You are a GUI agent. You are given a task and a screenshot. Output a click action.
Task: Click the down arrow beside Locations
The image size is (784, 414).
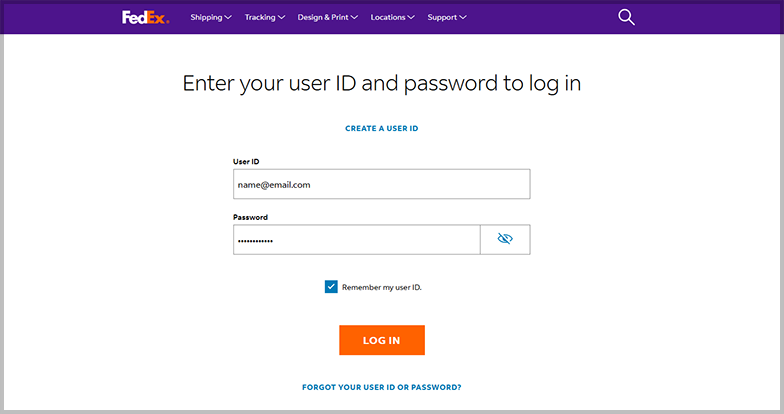pos(412,17)
